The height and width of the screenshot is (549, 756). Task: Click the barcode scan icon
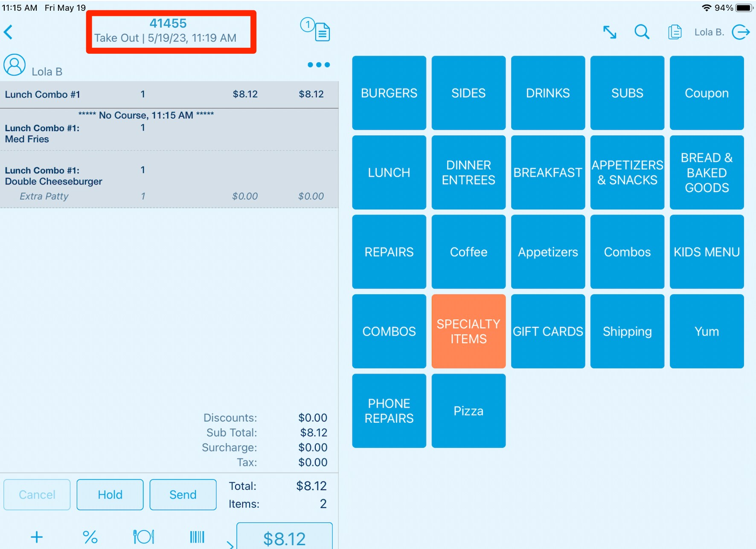coord(197,537)
